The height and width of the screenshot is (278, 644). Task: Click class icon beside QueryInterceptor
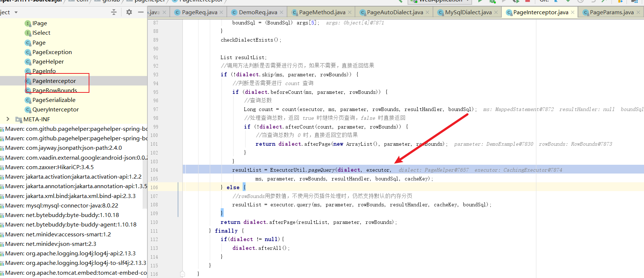point(28,110)
